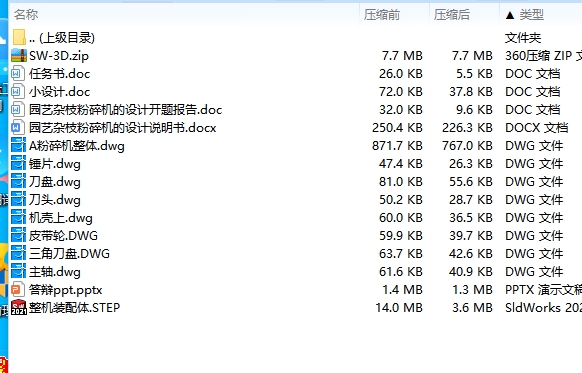Viewport: 582px width, 373px height.
Task: Select the file name 整机装配体.STEP
Action: point(75,308)
